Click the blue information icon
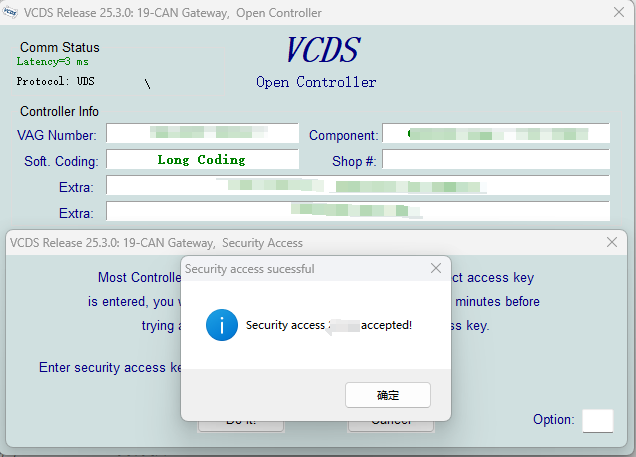The image size is (636, 457). click(220, 325)
